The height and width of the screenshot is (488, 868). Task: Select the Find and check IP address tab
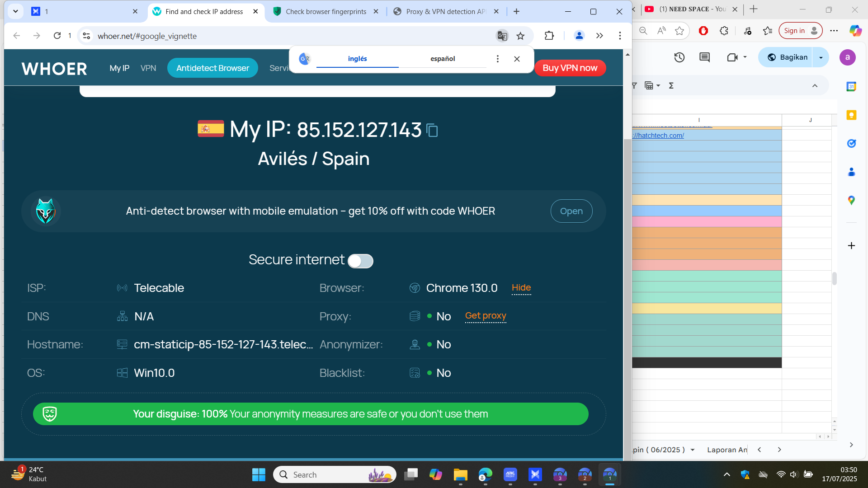tap(204, 12)
